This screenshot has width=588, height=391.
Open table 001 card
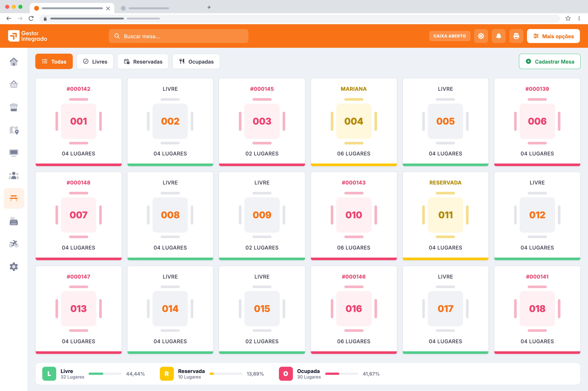[x=78, y=122]
